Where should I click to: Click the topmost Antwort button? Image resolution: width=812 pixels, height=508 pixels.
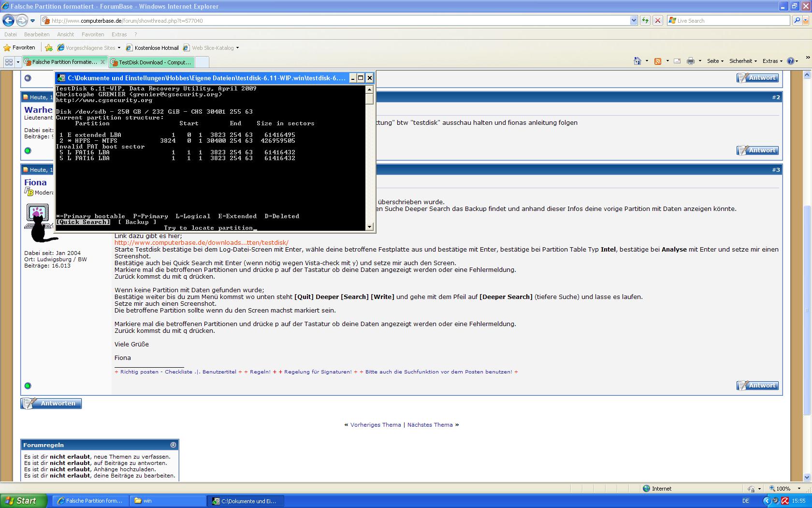[757, 78]
